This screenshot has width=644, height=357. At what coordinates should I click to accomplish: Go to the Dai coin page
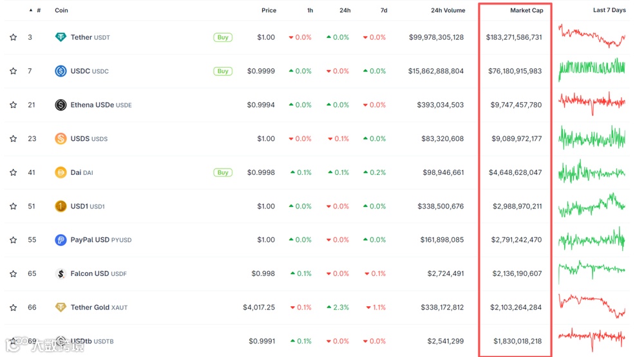pyautogui.click(x=82, y=172)
